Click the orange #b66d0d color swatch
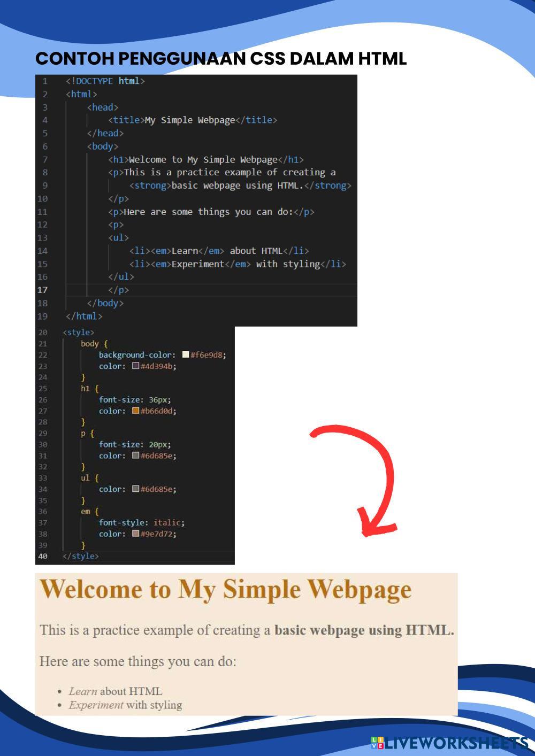This screenshot has width=535, height=756. click(136, 411)
